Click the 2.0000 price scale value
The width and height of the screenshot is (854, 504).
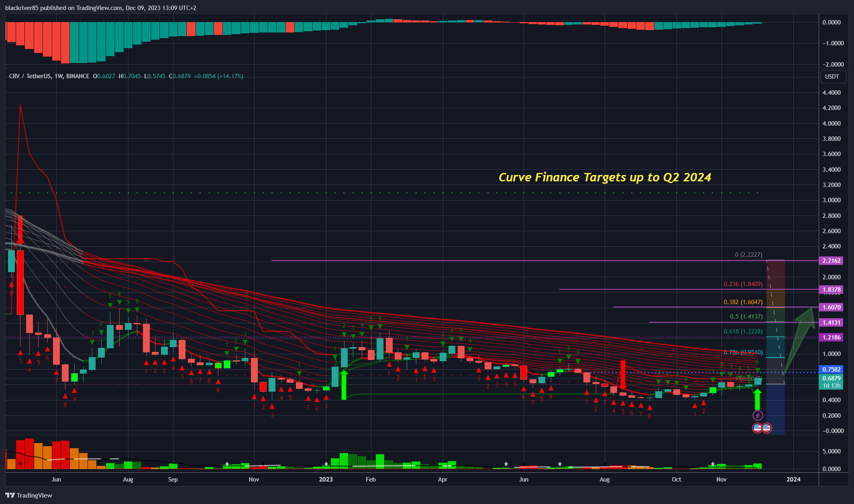[x=832, y=277]
